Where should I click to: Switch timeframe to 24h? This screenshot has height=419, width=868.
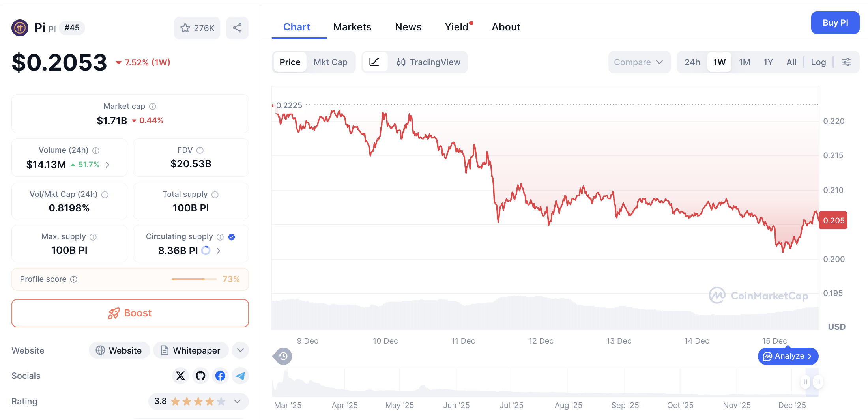(x=692, y=62)
